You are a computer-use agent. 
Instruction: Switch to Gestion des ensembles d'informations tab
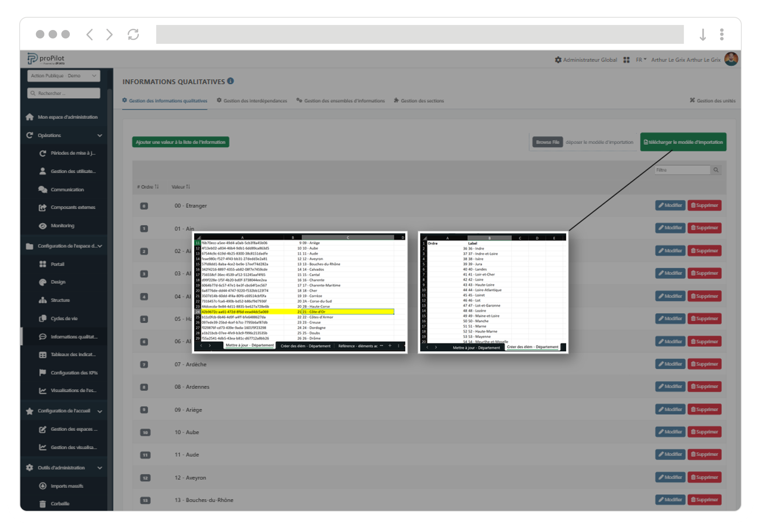click(341, 100)
